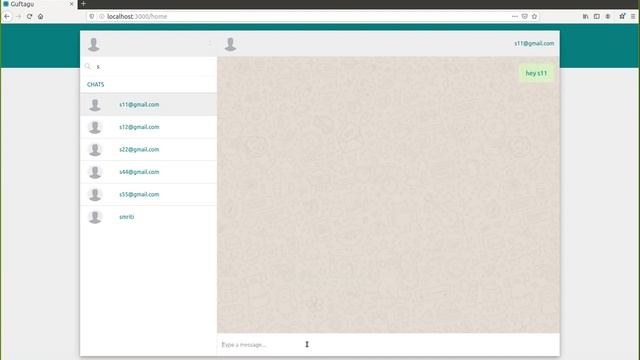Click the search magnifier icon
This screenshot has height=360, width=640.
pyautogui.click(x=88, y=66)
